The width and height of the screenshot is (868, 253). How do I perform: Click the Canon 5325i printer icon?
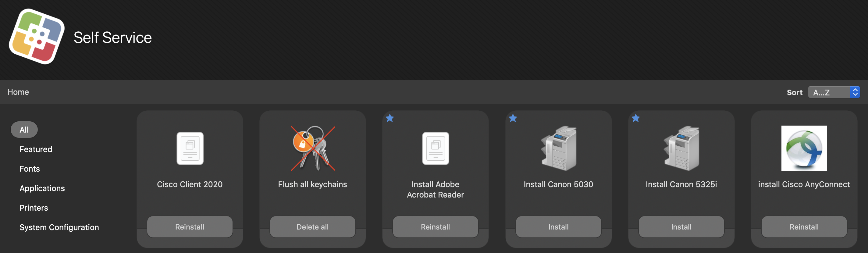click(681, 148)
